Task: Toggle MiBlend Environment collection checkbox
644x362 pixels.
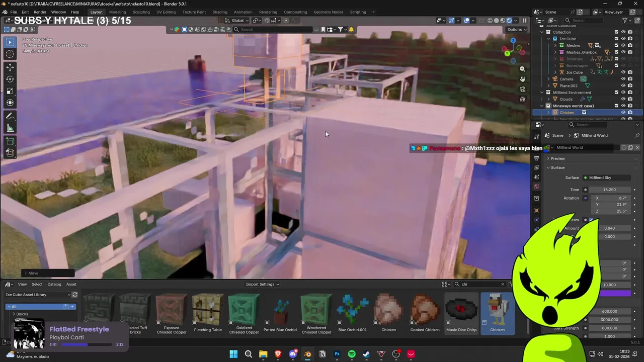Action: (x=616, y=93)
